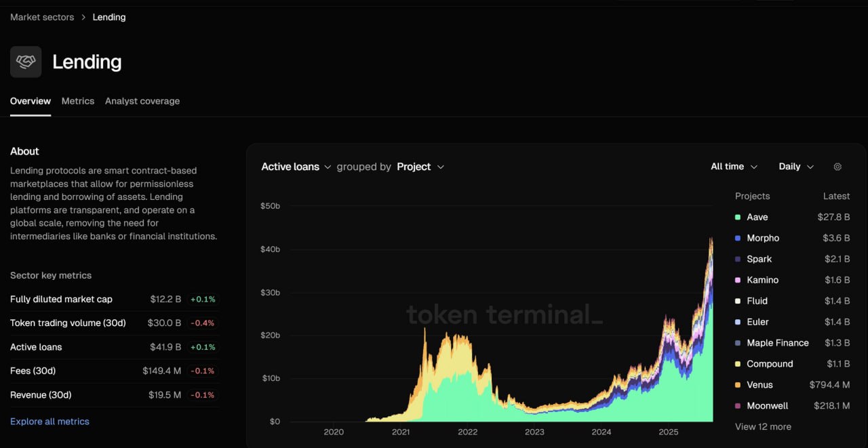Viewport: 868px width, 448px height.
Task: Open chart settings gear icon
Action: point(837,167)
